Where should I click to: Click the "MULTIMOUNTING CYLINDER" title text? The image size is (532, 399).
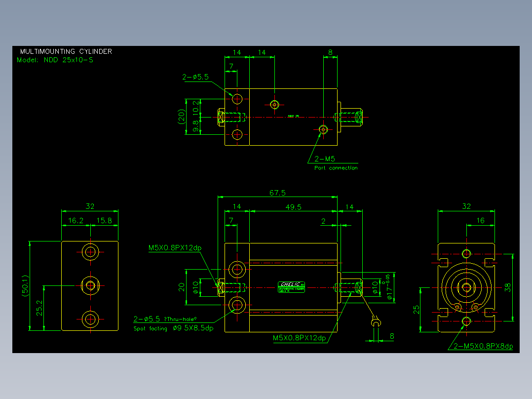66,52
